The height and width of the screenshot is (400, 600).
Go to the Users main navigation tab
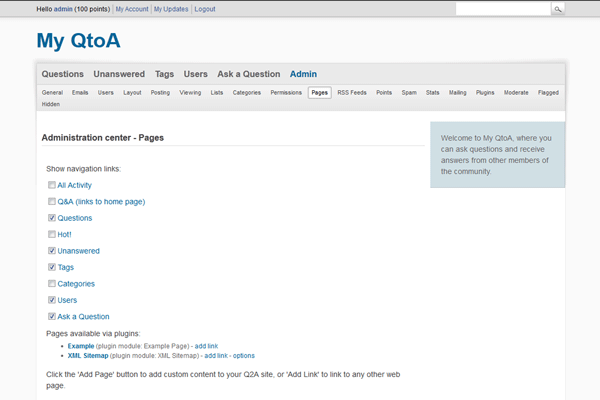(x=196, y=74)
